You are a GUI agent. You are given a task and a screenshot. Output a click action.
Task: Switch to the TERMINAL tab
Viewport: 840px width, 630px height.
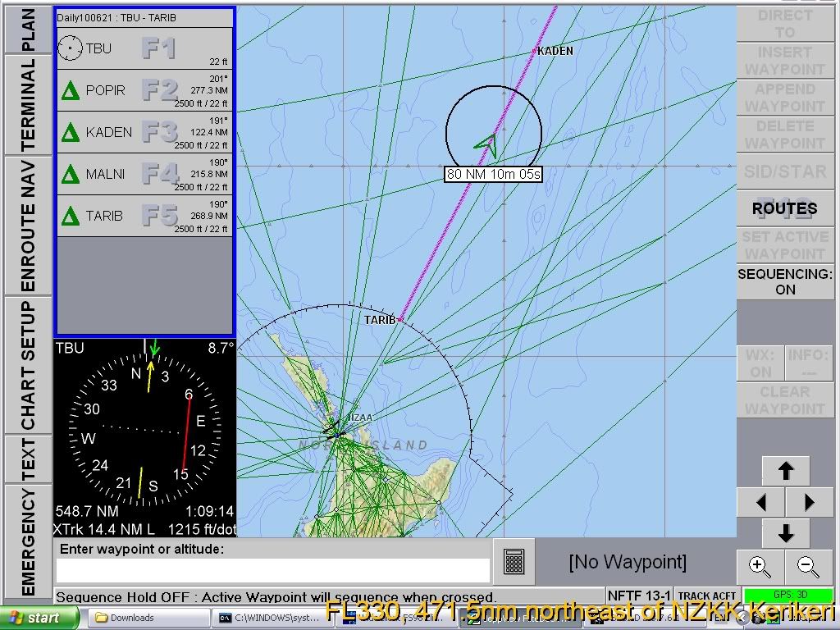(x=27, y=105)
